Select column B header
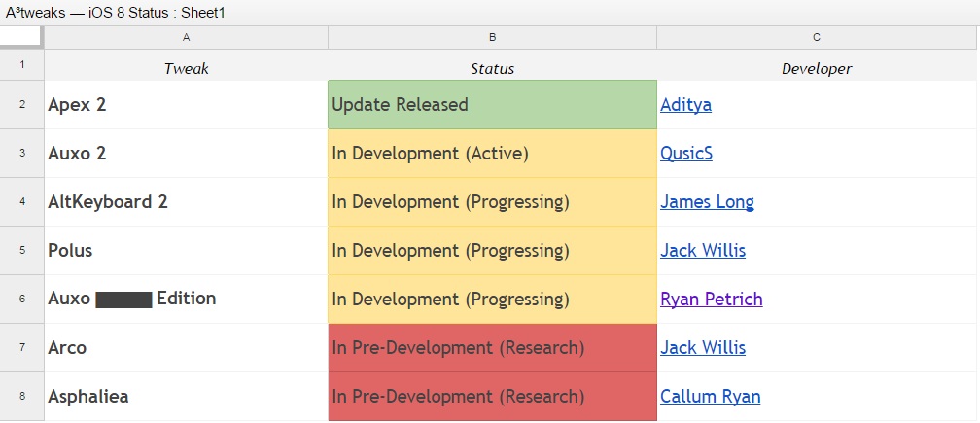980x423 pixels. [493, 38]
